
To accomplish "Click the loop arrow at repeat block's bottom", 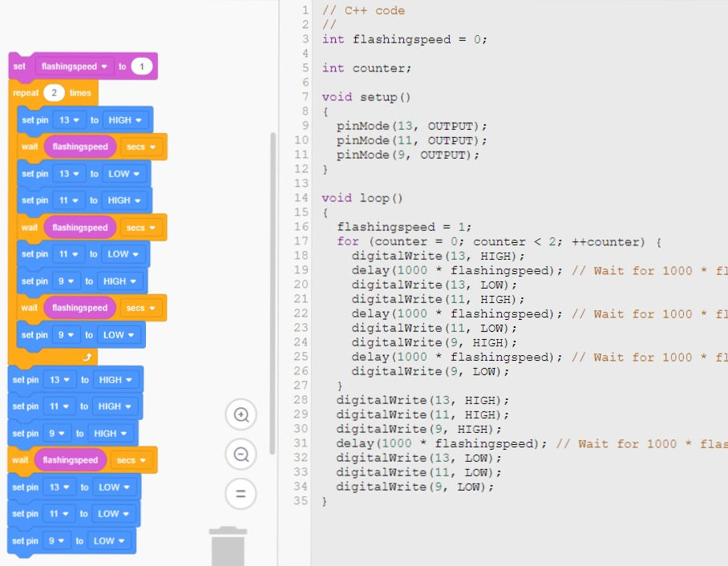I will point(87,357).
